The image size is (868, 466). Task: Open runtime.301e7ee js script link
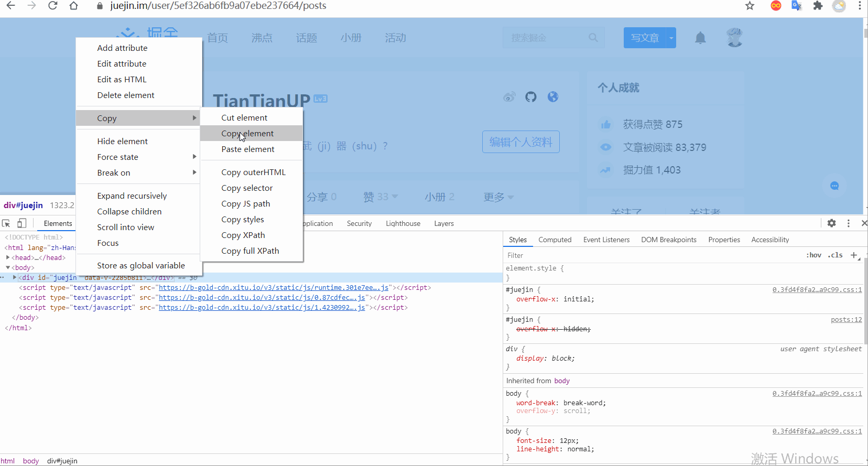274,287
